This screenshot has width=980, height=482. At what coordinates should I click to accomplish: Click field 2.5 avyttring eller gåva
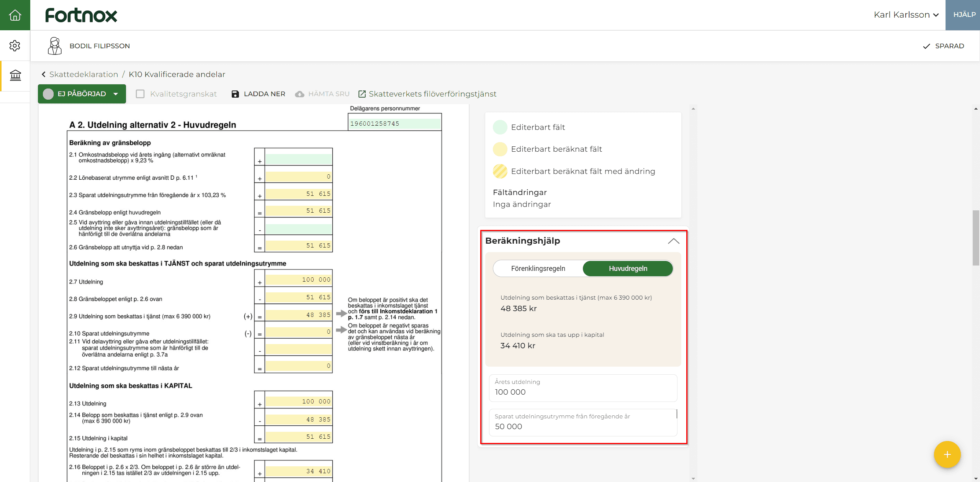pyautogui.click(x=299, y=229)
